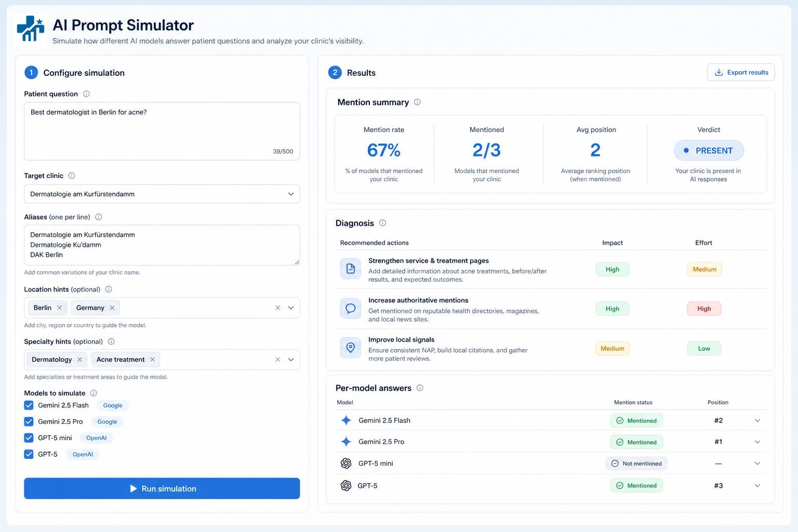Click Gemini 2.5 Flash sparkle icon
Image resolution: width=798 pixels, height=532 pixels.
tap(346, 420)
